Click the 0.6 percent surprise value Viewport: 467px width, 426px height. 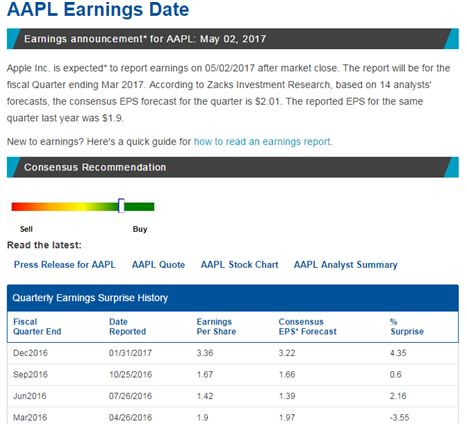pyautogui.click(x=395, y=375)
